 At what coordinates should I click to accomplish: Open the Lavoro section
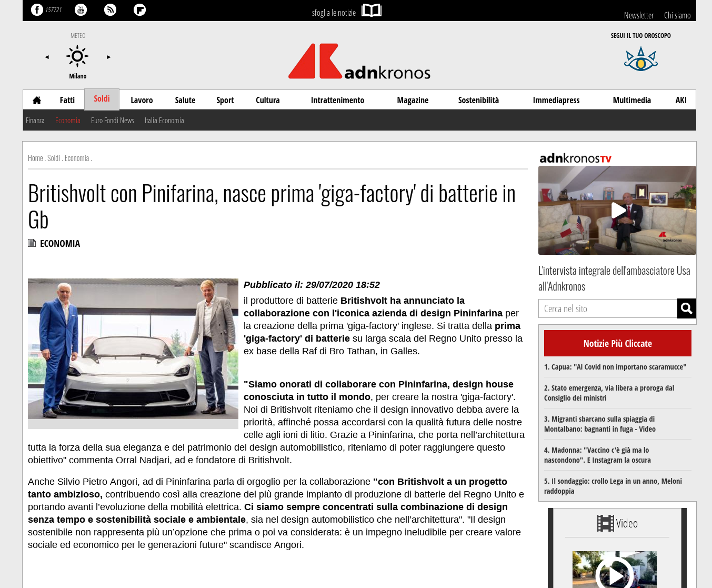pos(142,100)
